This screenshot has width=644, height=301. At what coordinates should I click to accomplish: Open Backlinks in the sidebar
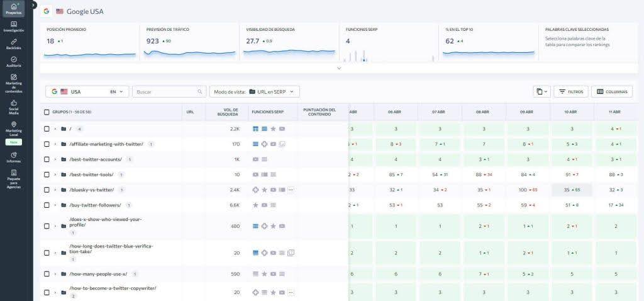pyautogui.click(x=14, y=45)
